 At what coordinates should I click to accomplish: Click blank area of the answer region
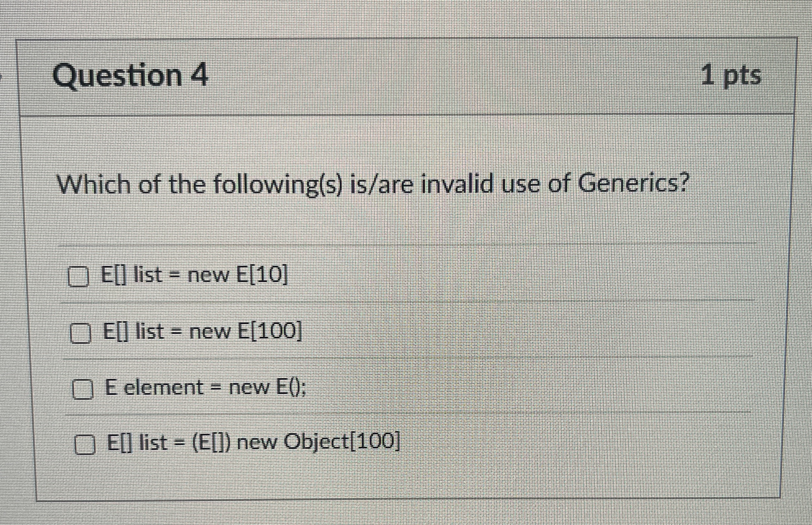tap(580, 358)
